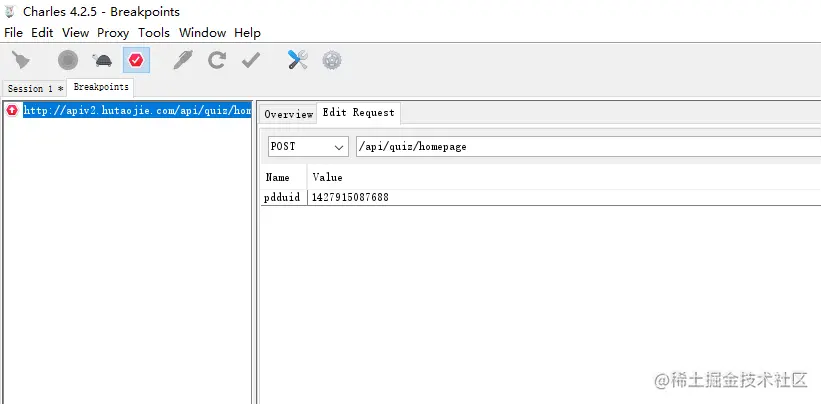The width and height of the screenshot is (822, 404).
Task: Toggle the recording circle button
Action: [x=68, y=60]
